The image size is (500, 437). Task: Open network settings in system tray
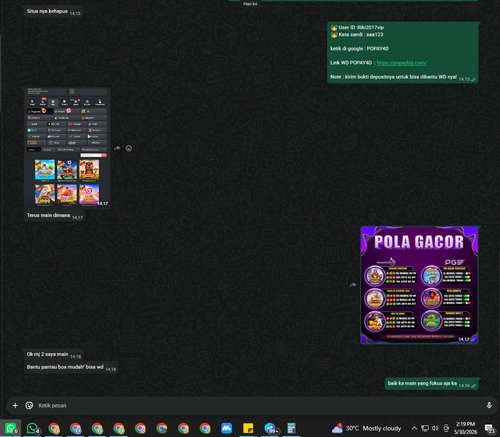tap(425, 428)
